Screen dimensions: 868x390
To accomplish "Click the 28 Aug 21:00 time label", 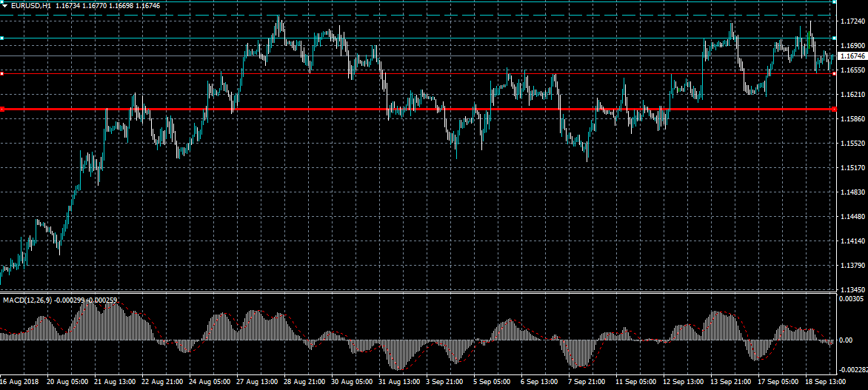I will click(x=304, y=383).
